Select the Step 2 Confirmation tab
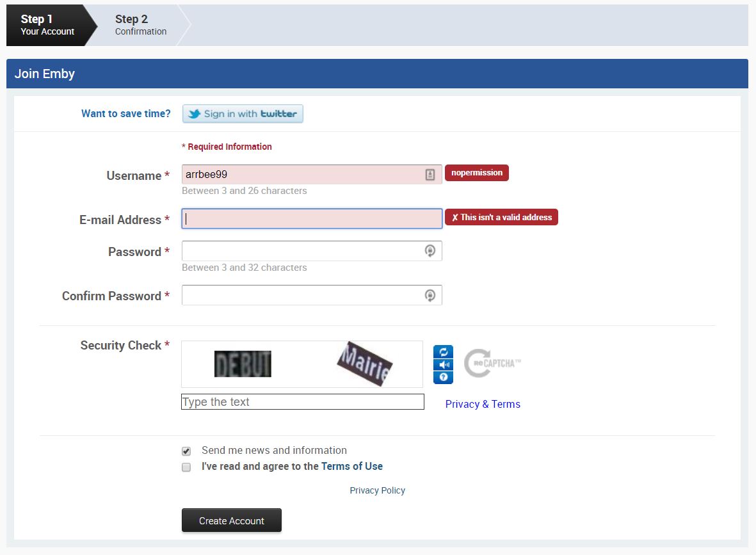This screenshot has height=555, width=756. point(140,25)
